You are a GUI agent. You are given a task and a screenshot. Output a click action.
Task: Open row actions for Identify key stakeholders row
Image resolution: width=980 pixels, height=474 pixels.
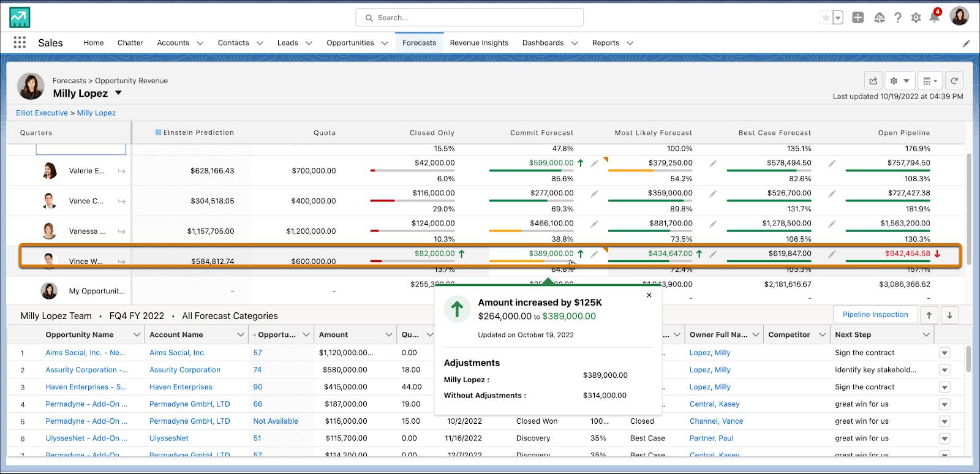[x=944, y=370]
